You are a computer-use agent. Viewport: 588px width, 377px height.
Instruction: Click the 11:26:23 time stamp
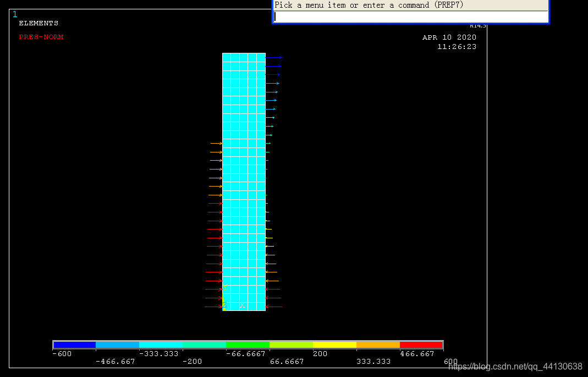[x=457, y=47]
